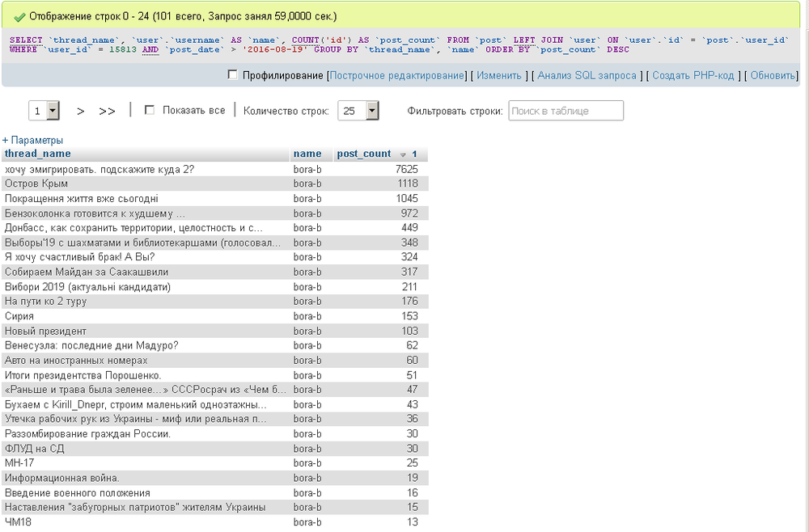Sort by post_count column header
This screenshot has width=809, height=532.
click(363, 154)
